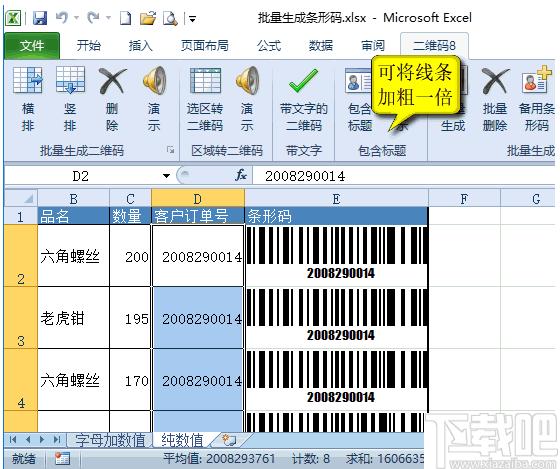Select the barcode image in row 3
Viewport: 560px width, 469px height.
337,316
